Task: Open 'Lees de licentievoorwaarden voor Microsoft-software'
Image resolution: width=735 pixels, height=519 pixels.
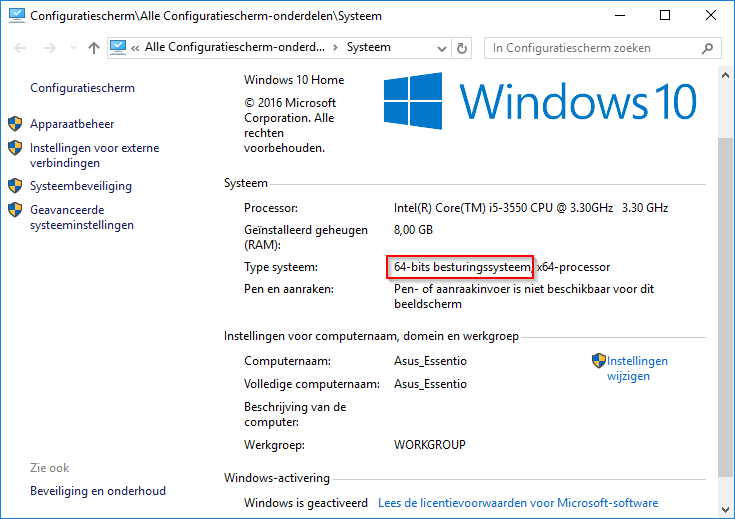Action: (518, 503)
